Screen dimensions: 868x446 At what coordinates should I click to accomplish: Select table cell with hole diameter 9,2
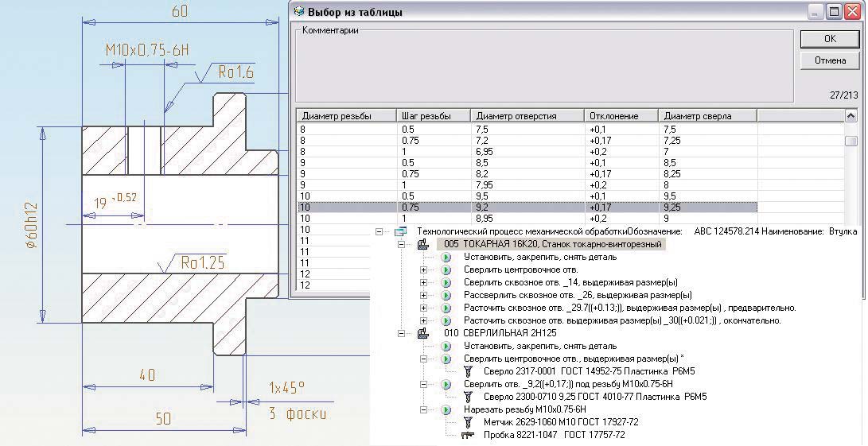(x=527, y=207)
